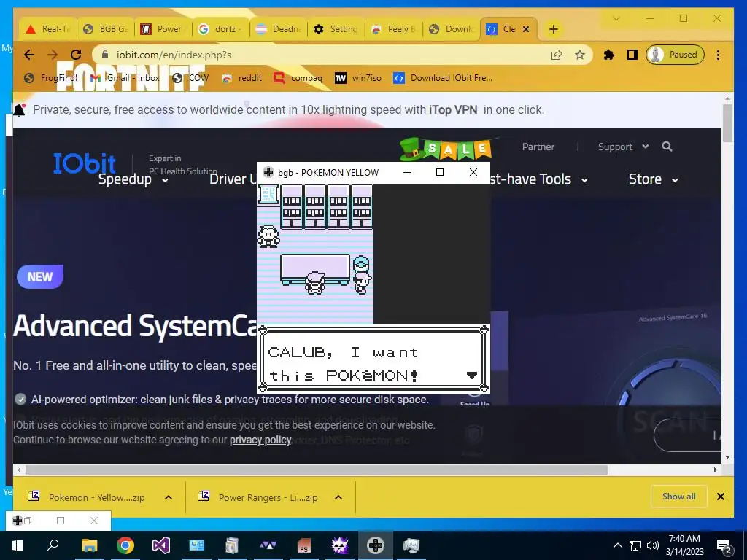Expand the Support dropdown
Image resolution: width=747 pixels, height=560 pixels.
[623, 147]
